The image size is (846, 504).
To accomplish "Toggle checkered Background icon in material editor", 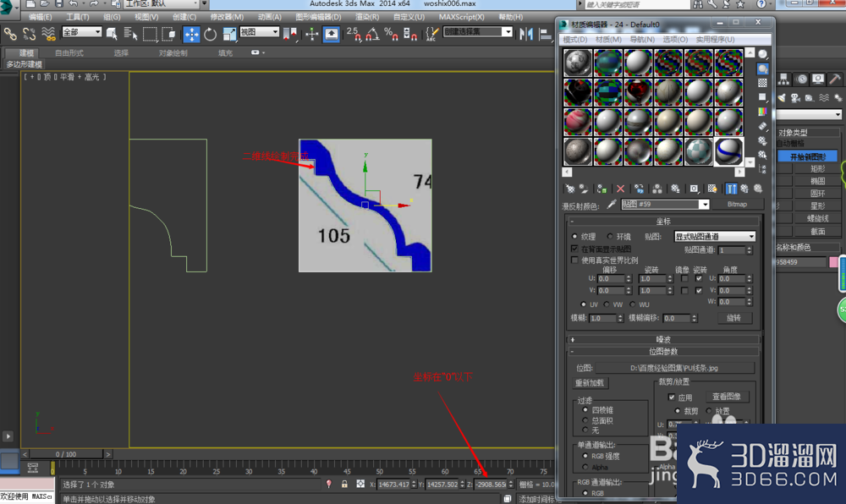I will point(762,83).
